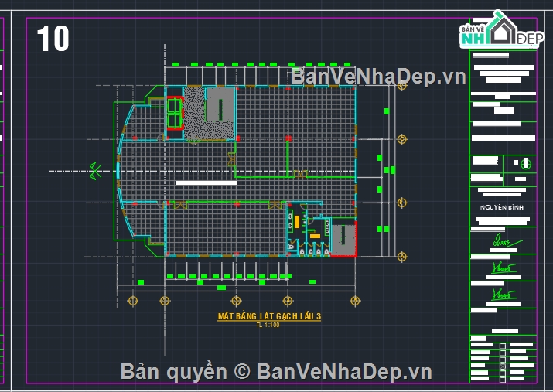Click the drawing title MẶT BẰNG LÁT GẠCH LẦU 3

coord(269,316)
